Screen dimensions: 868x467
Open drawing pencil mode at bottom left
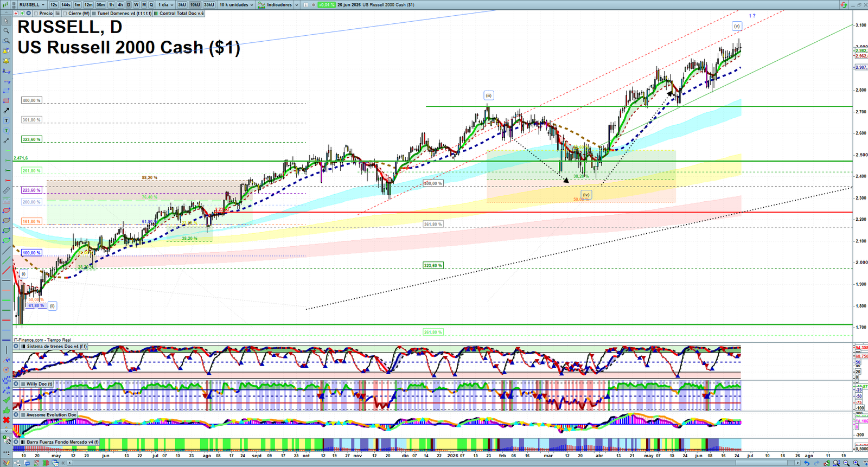pyautogui.click(x=7, y=463)
